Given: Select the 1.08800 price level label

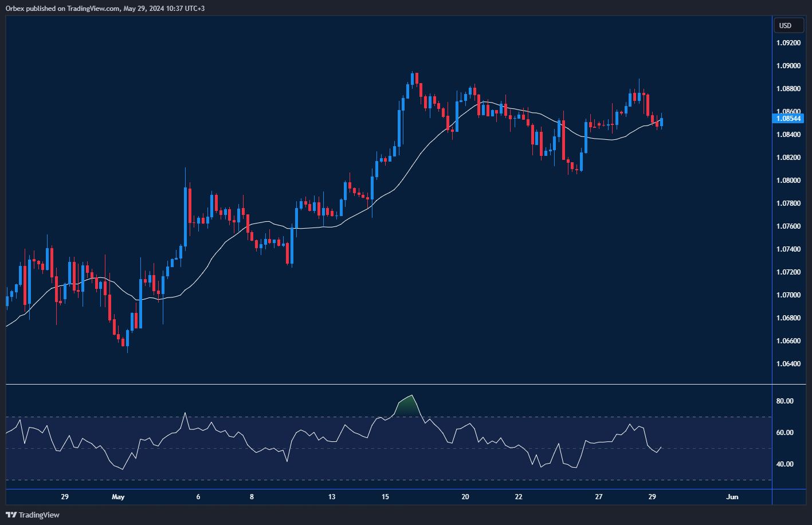Looking at the screenshot, I should pos(789,89).
